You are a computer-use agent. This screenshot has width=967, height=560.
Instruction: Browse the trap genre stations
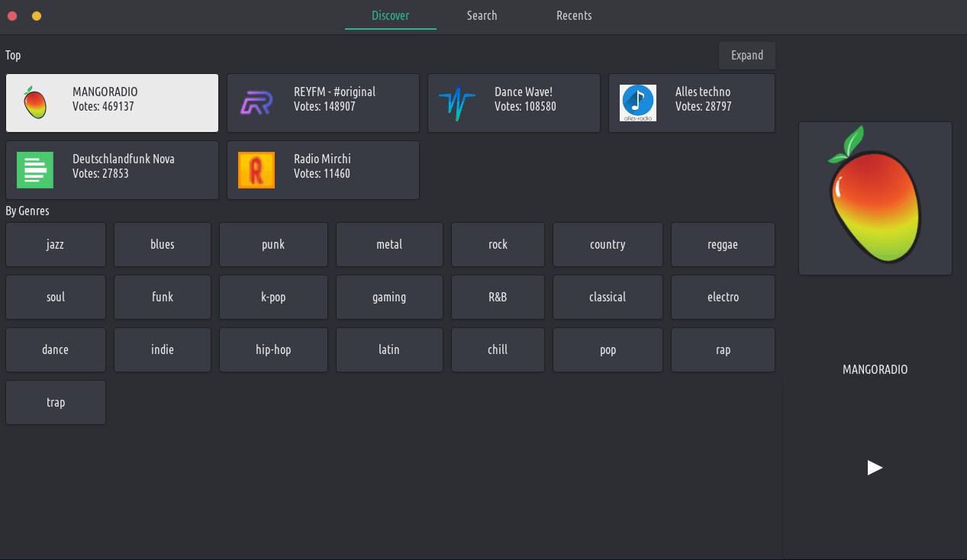click(55, 403)
